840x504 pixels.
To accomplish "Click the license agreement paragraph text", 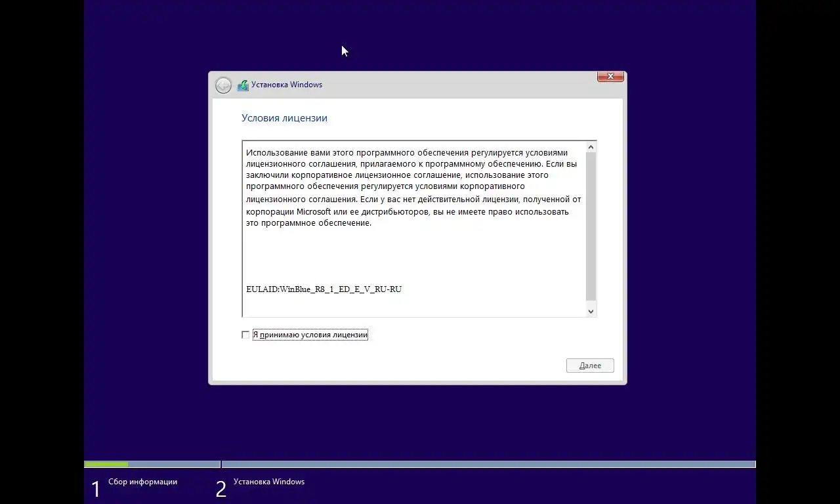I will tap(413, 188).
